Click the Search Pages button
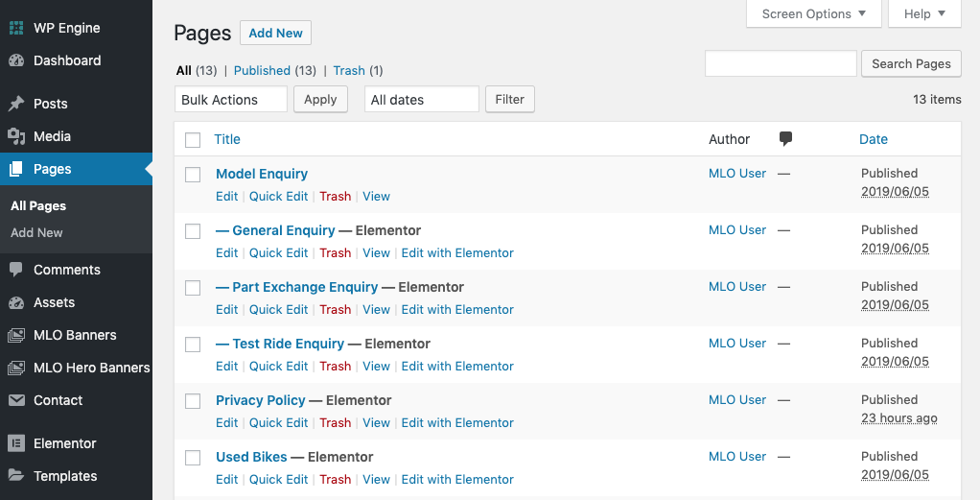 pos(911,64)
